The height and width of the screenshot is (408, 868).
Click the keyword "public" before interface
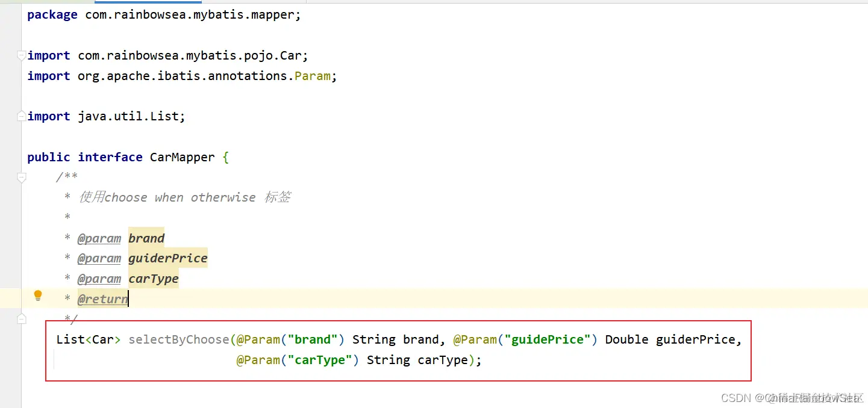coord(49,157)
